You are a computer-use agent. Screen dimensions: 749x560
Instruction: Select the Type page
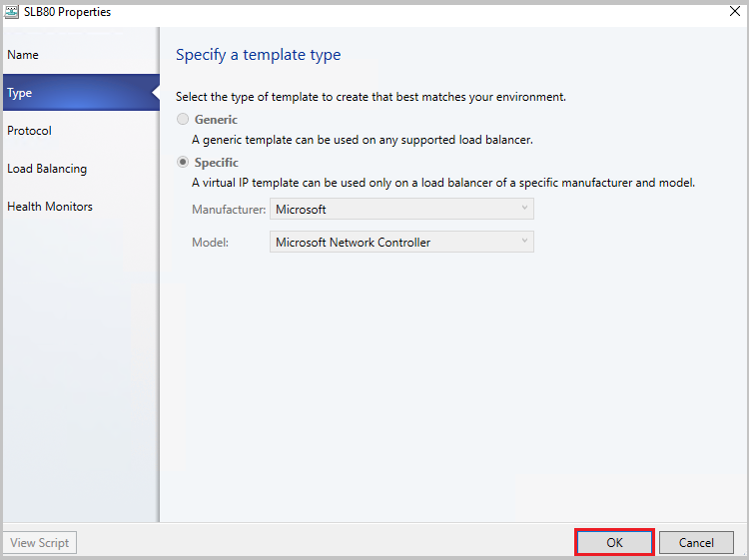81,93
